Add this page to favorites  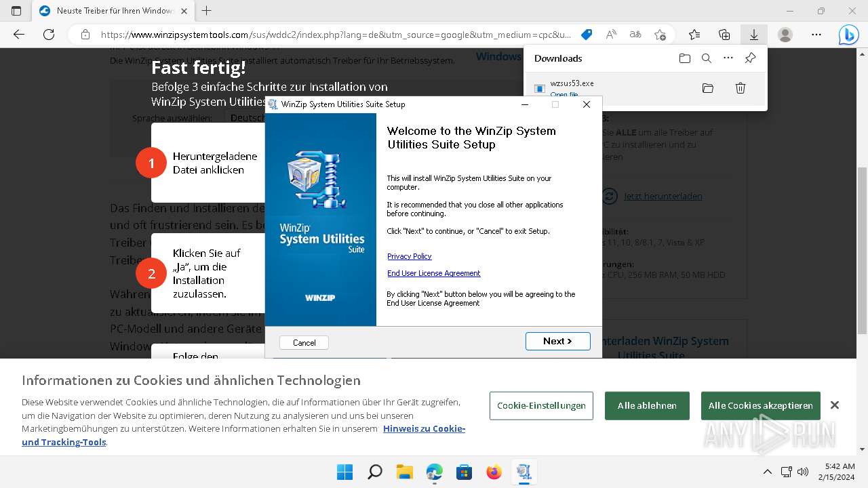click(660, 35)
